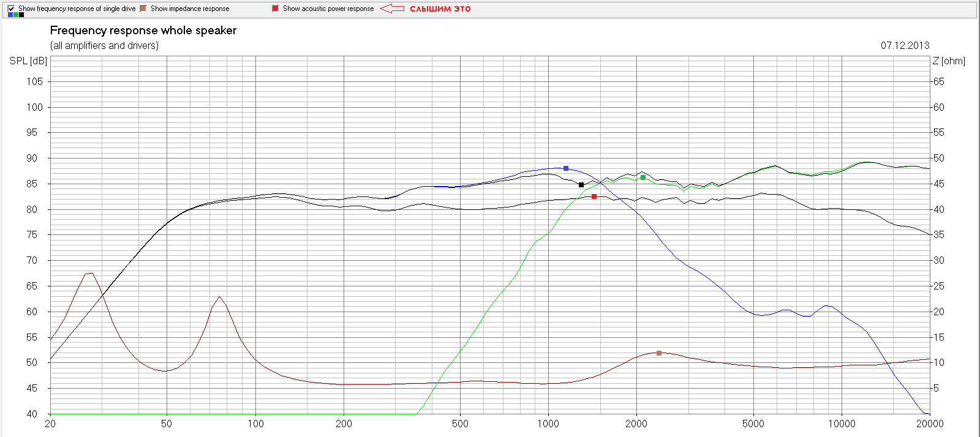
Task: Click the 'Show acoustic power response' label text
Action: (328, 9)
